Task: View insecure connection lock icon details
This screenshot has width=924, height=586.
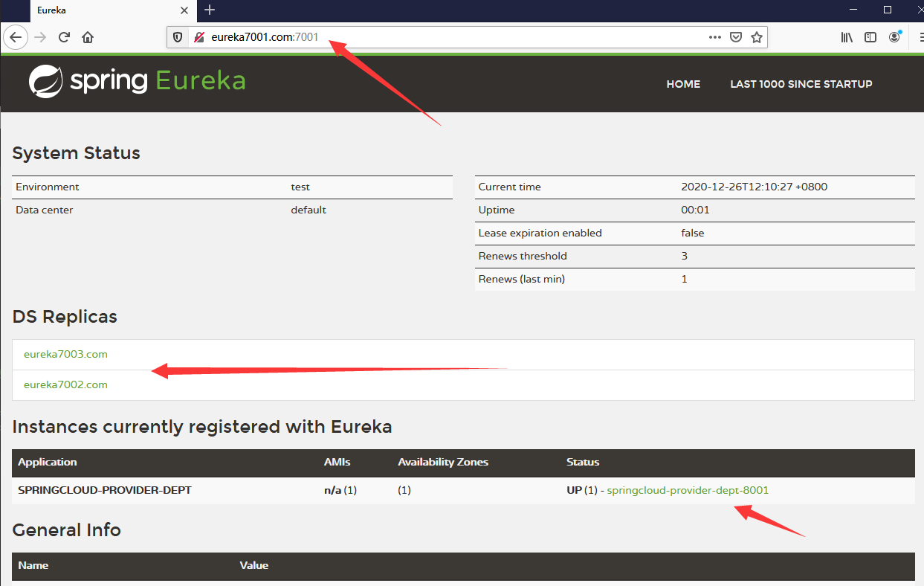Action: click(198, 37)
